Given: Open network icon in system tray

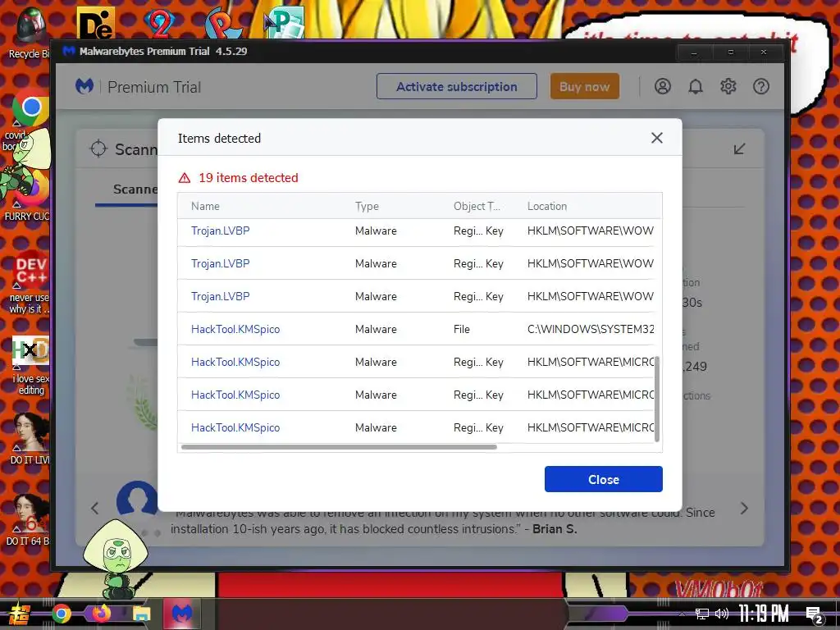Looking at the screenshot, I should coord(702,614).
